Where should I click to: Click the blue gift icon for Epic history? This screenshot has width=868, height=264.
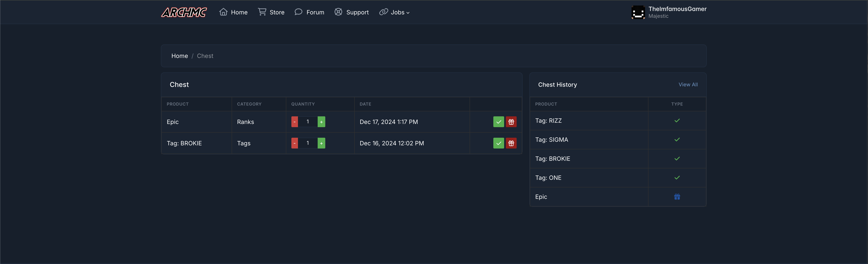click(x=677, y=197)
